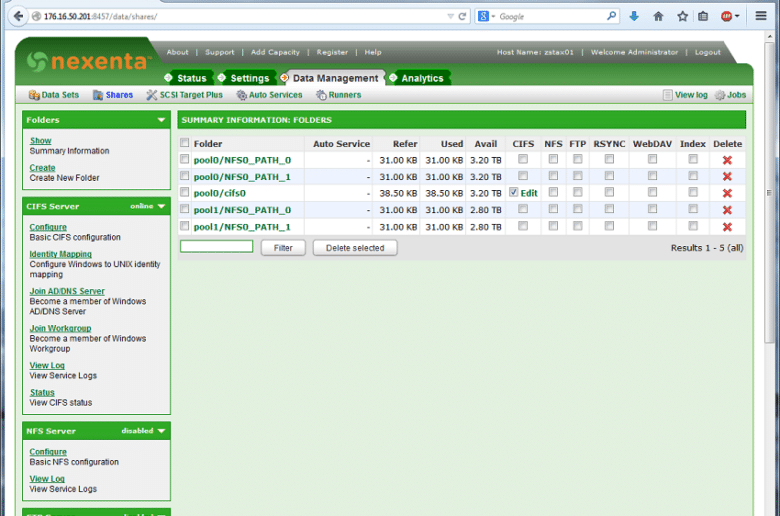The width and height of the screenshot is (780, 516).
Task: Delete pool0/NFS0_PATH_1 with red X
Action: [x=727, y=177]
